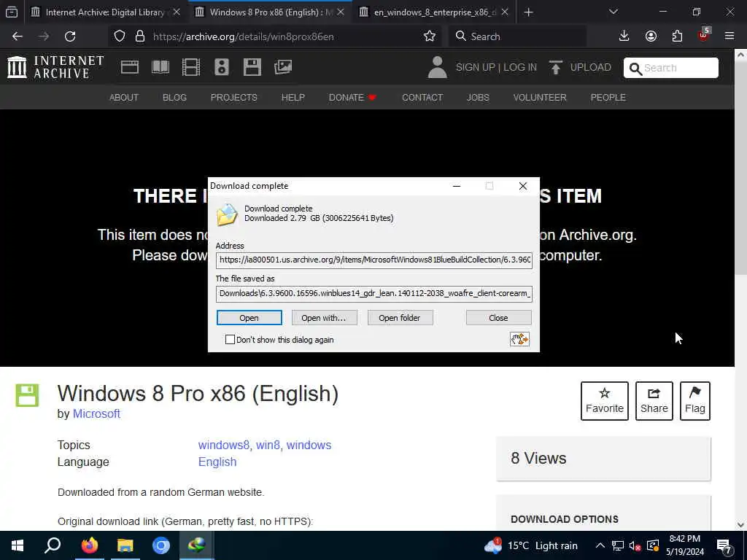Click the Internet Download Manager taskbar icon

(197, 545)
